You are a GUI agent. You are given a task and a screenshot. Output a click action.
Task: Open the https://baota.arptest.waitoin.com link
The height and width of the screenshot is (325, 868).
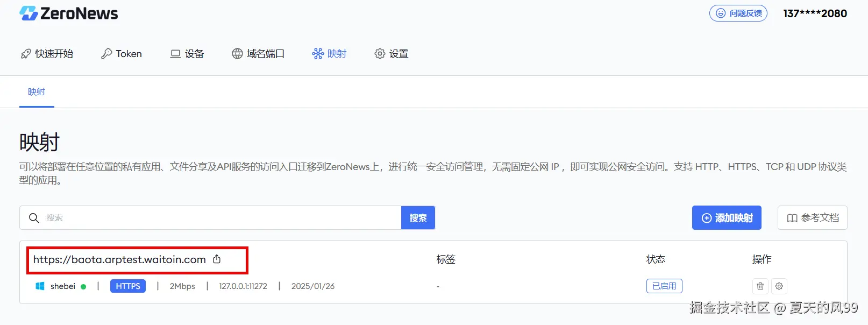point(119,259)
